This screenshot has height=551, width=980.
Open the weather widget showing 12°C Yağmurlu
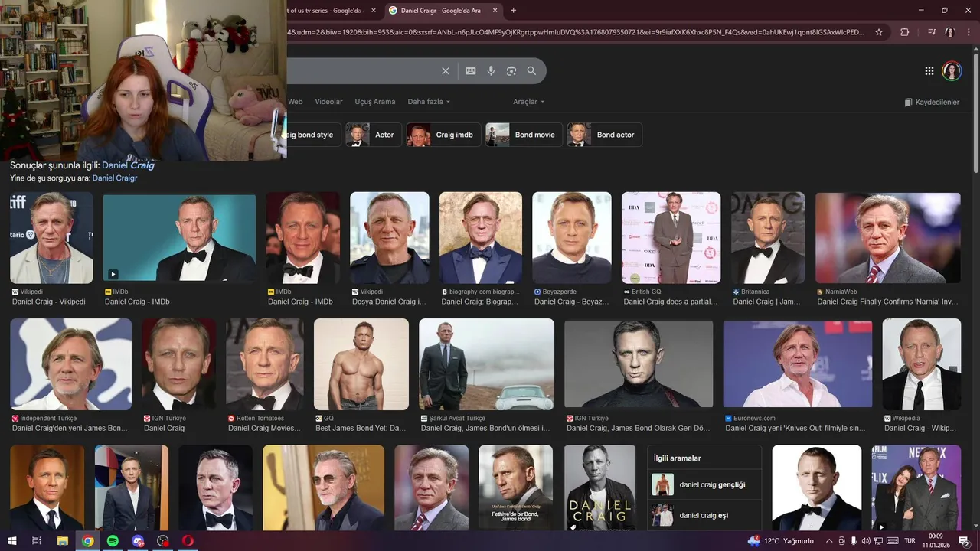tap(781, 541)
